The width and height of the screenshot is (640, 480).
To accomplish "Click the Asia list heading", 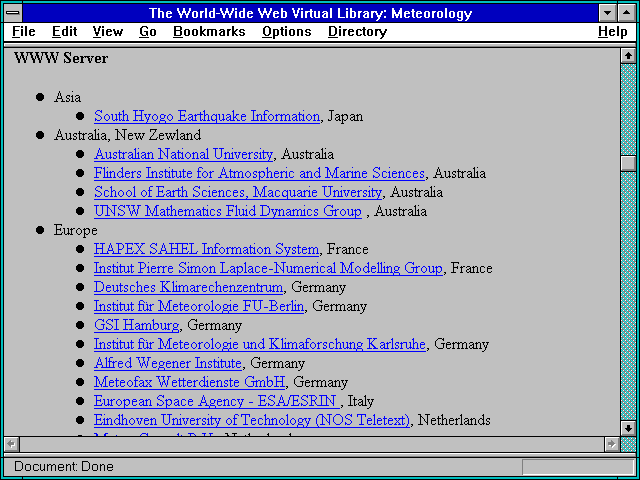I will coord(67,98).
